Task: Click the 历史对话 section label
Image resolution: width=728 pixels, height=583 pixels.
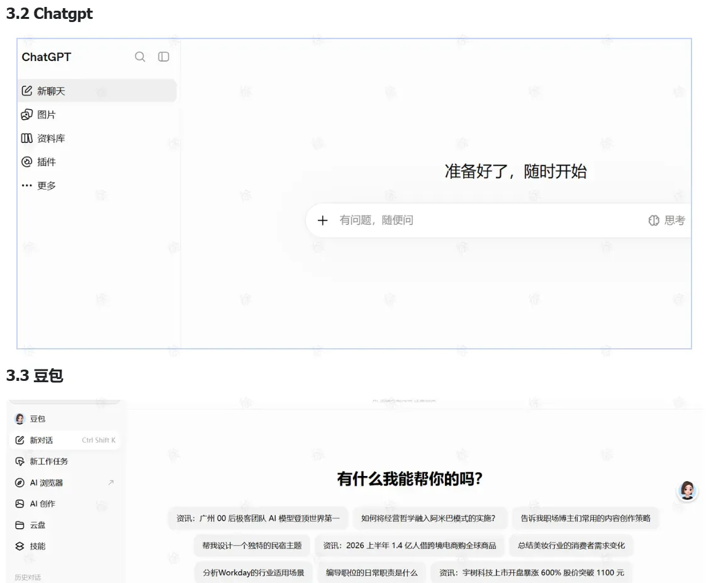Action: click(x=28, y=577)
